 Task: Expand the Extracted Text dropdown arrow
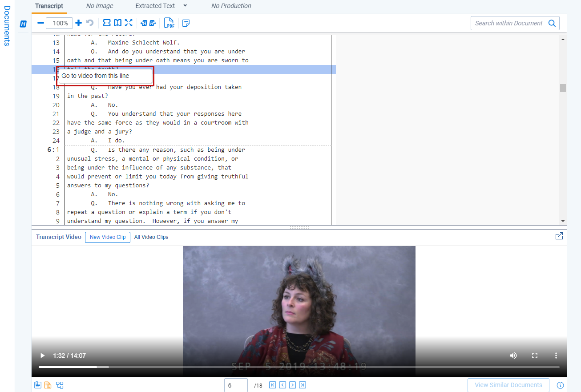coord(185,5)
